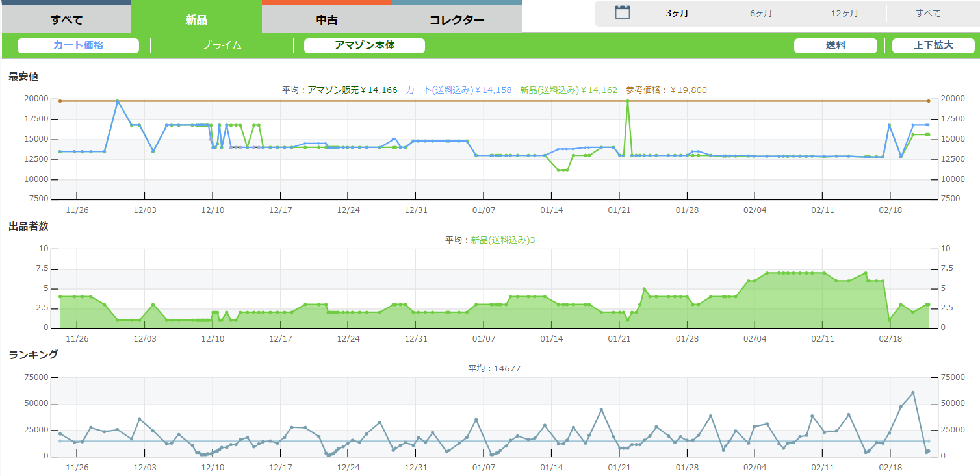Switch to the すべて condition tab
This screenshot has width=980, height=476.
coord(66,19)
